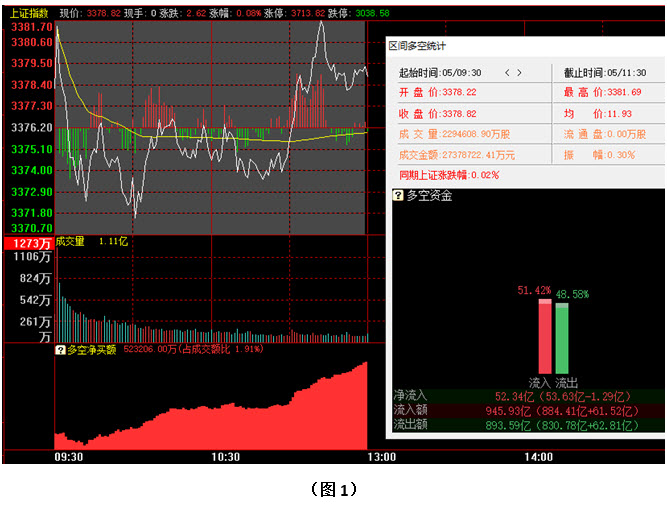667x507 pixels.
Task: Click the 3376.20 price axis label
Action: pyautogui.click(x=31, y=128)
